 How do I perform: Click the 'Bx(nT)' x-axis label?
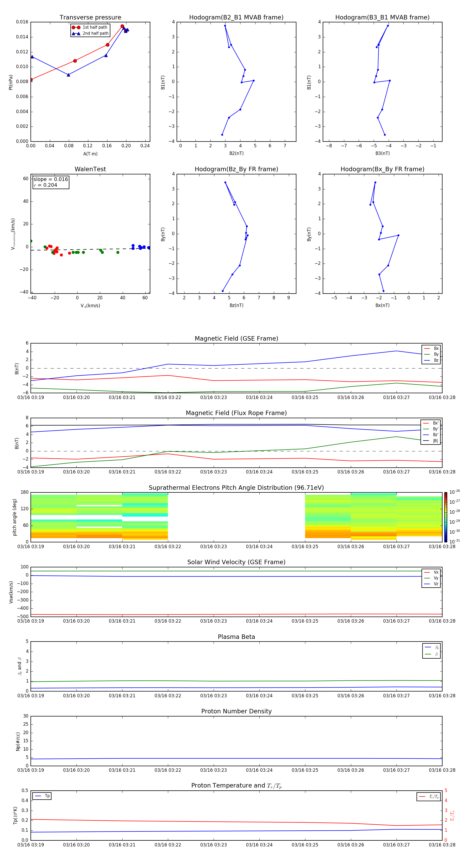[382, 305]
